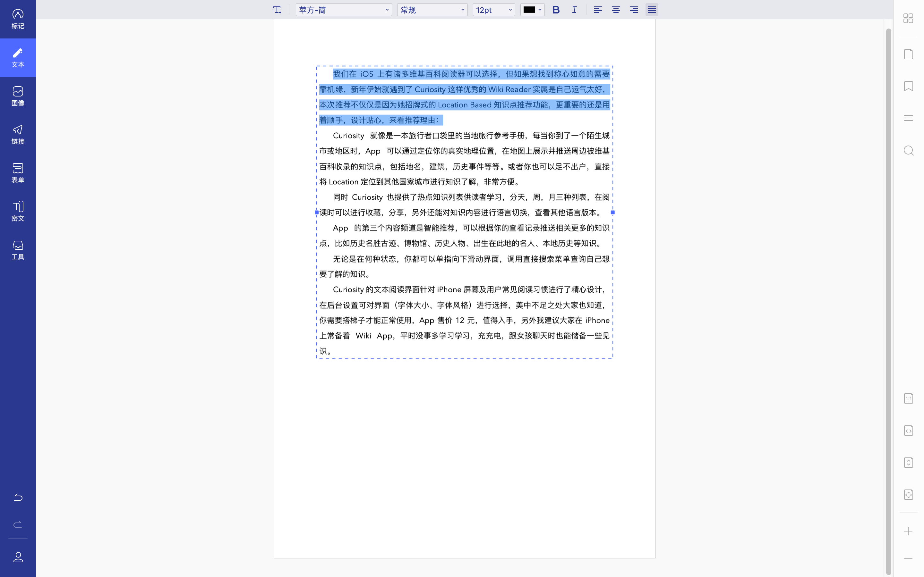Expand the 12pt font size dropdown
Screen dimensions: 924x577
[493, 10]
